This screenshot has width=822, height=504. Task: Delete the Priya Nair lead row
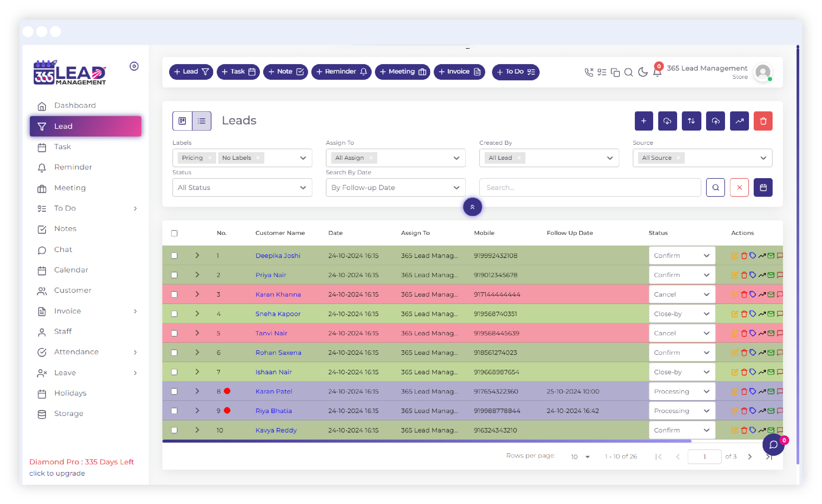coord(744,275)
